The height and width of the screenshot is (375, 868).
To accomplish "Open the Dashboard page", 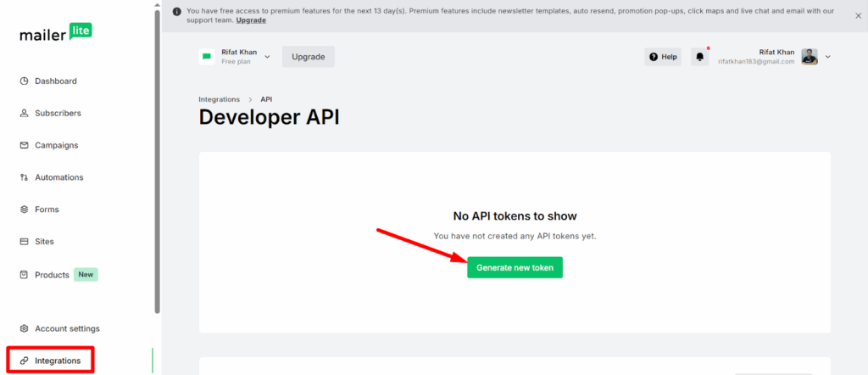I will point(56,81).
